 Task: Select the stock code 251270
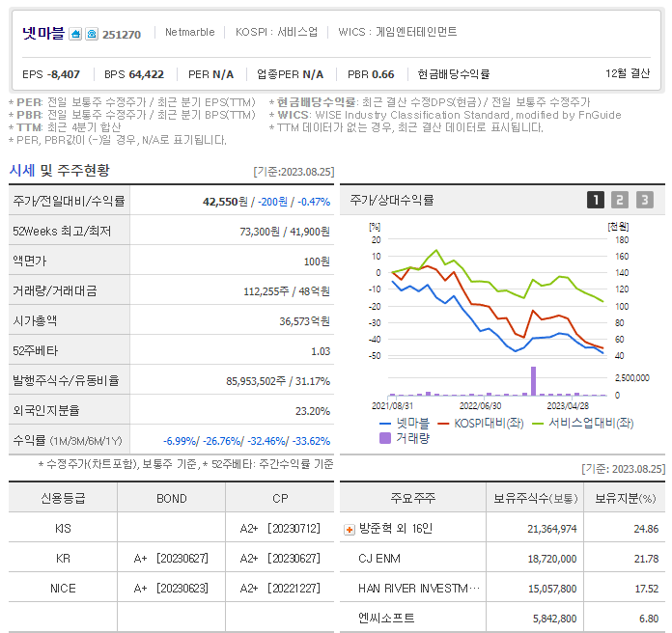(x=122, y=35)
